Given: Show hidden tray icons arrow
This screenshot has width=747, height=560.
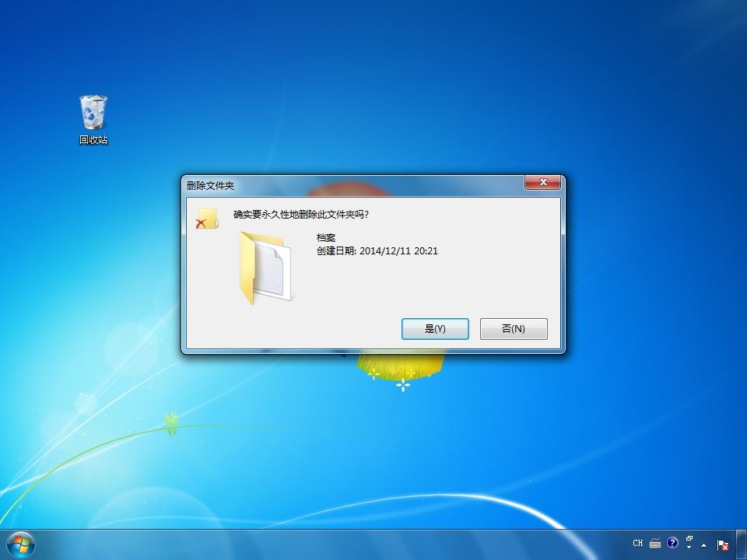Looking at the screenshot, I should click(704, 545).
